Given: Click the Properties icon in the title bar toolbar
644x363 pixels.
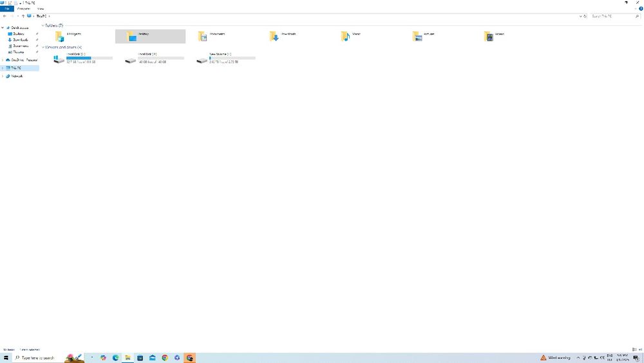Looking at the screenshot, I should (10, 3).
